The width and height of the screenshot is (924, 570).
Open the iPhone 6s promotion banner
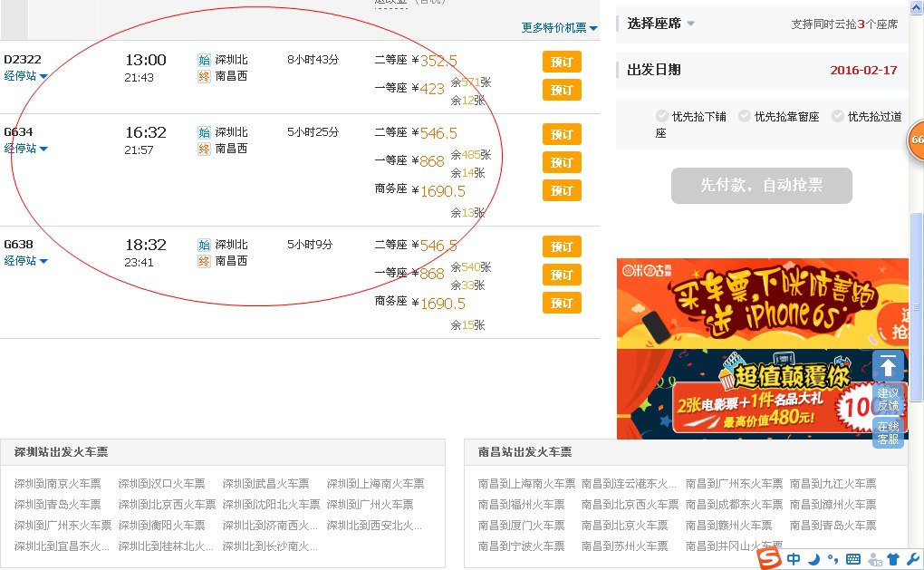pyautogui.click(x=761, y=304)
